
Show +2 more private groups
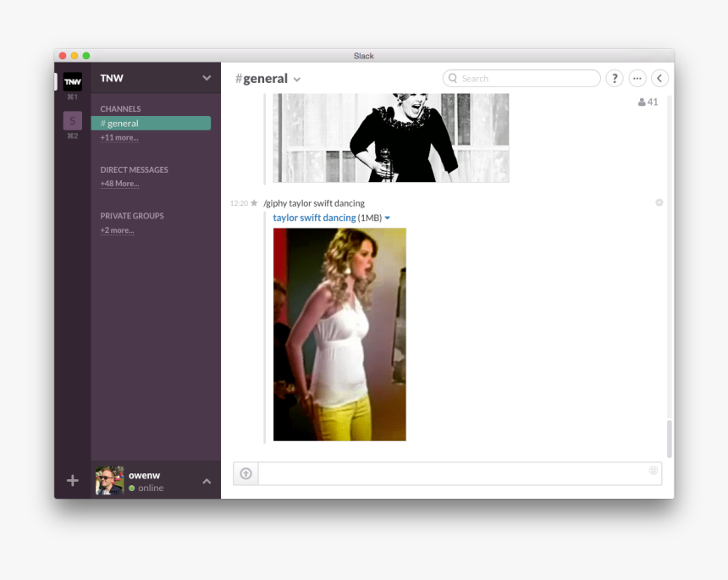117,230
